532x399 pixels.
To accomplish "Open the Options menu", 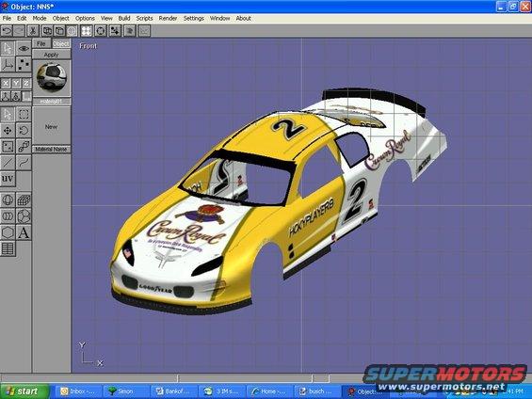I will [85, 18].
